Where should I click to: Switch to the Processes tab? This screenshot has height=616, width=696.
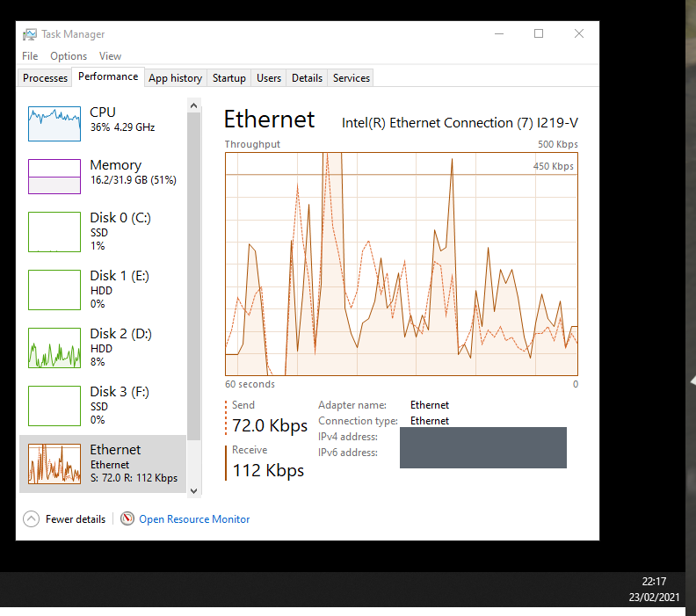(45, 78)
